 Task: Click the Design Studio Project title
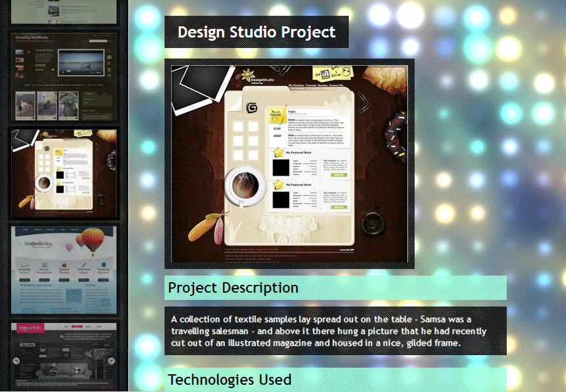tap(257, 32)
